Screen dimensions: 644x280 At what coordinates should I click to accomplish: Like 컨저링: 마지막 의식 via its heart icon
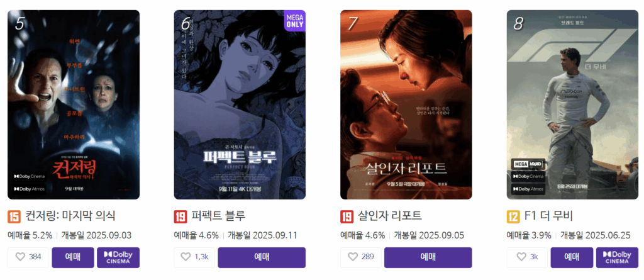(x=28, y=257)
